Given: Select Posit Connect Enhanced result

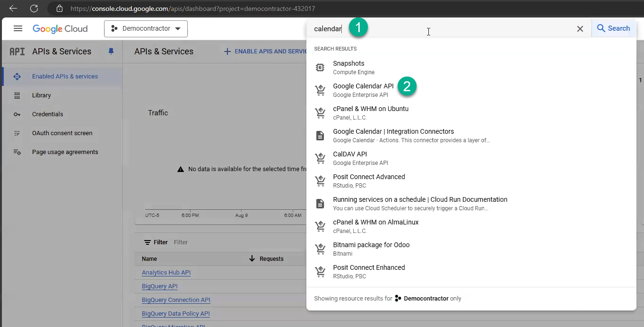Looking at the screenshot, I should [x=471, y=272].
